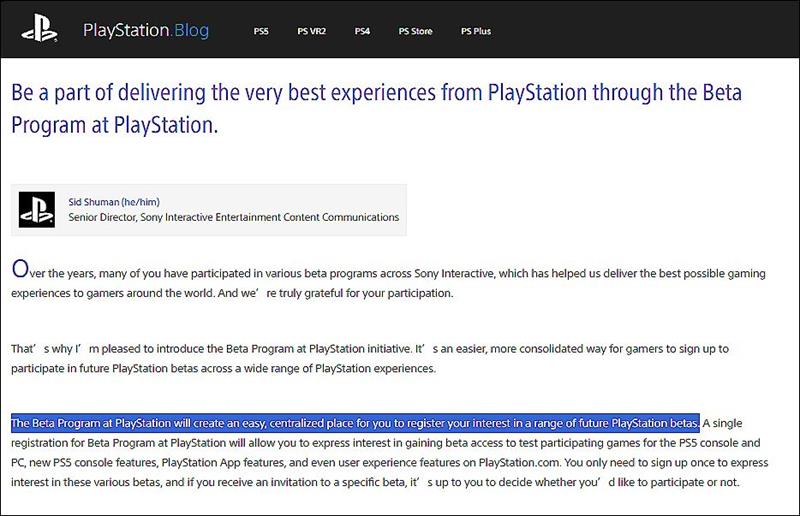The image size is (800, 516).
Task: Click the blue highlighted Beta Program sentence
Action: [x=354, y=423]
